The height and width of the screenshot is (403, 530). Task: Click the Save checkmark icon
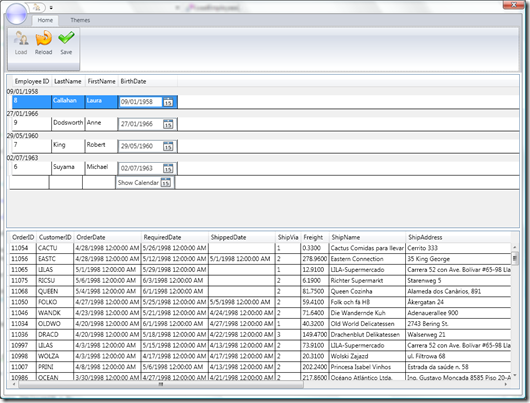[x=66, y=38]
